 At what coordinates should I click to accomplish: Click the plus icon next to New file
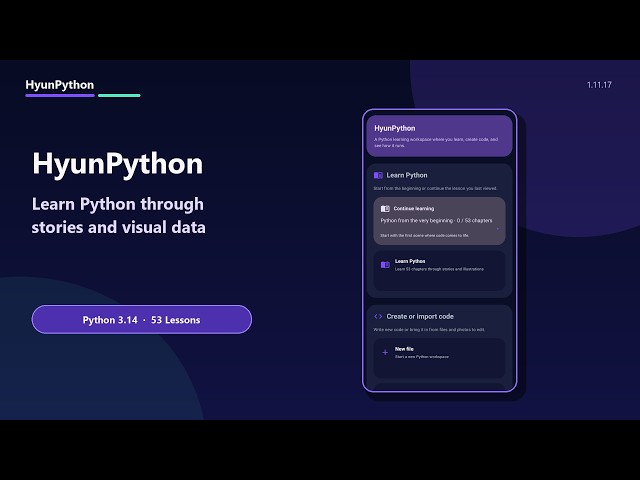pyautogui.click(x=385, y=352)
